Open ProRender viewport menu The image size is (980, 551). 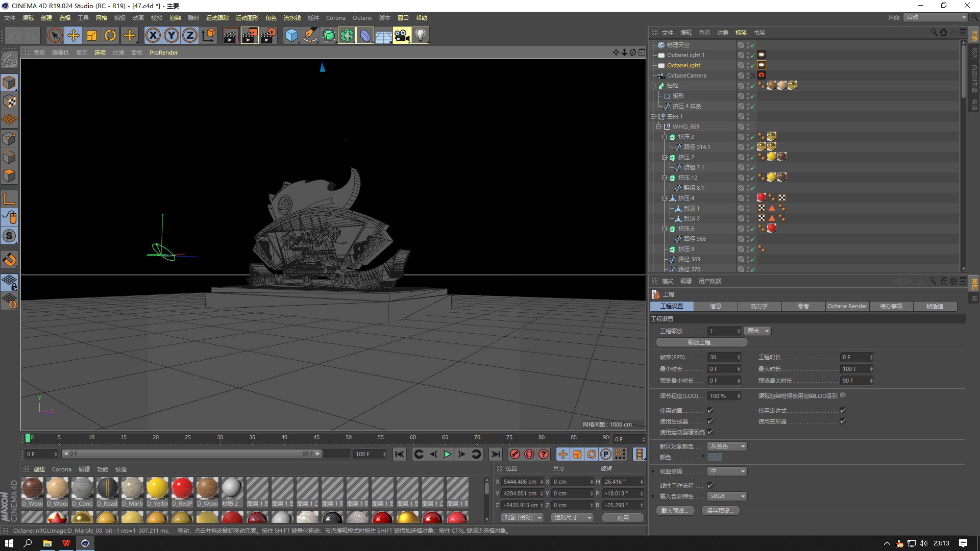tap(163, 53)
